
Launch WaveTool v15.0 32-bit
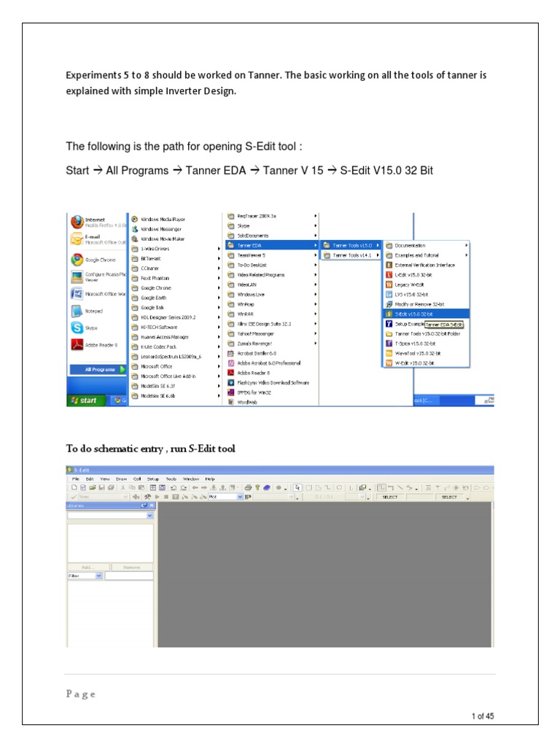(426, 353)
